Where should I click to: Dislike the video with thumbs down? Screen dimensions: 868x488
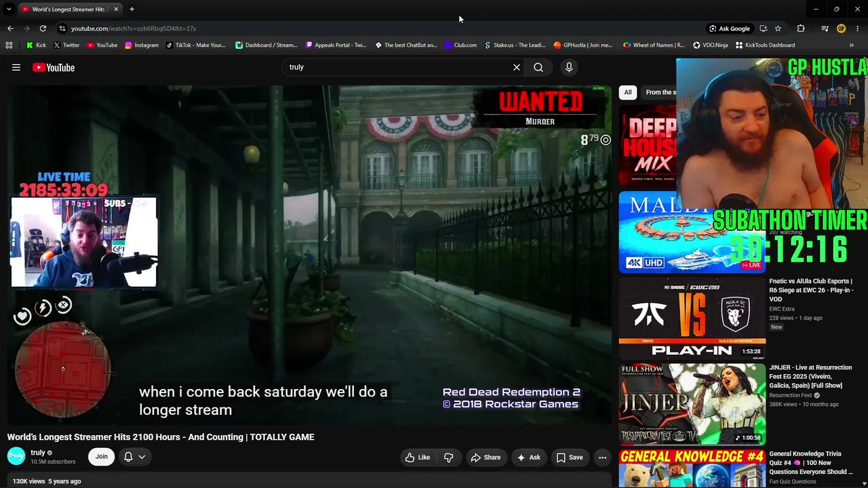pos(448,457)
